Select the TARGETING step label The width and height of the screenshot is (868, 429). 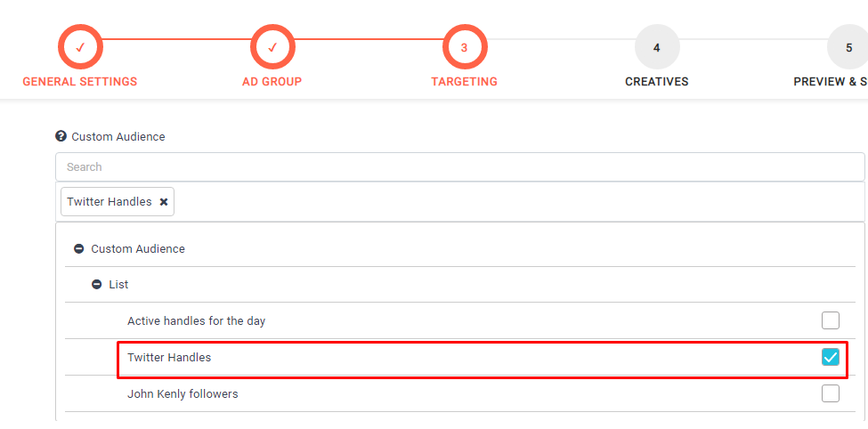tap(464, 82)
